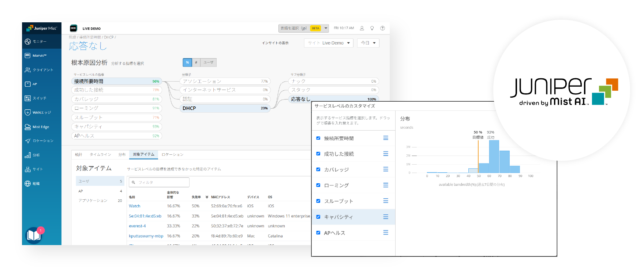Uncheck the カバレッジ checkbox
Image resolution: width=644 pixels, height=278 pixels.
318,169
